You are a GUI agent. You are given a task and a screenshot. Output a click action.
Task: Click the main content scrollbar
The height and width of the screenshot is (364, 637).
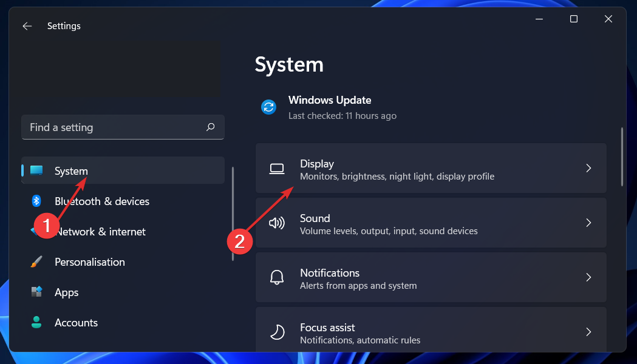click(x=622, y=157)
